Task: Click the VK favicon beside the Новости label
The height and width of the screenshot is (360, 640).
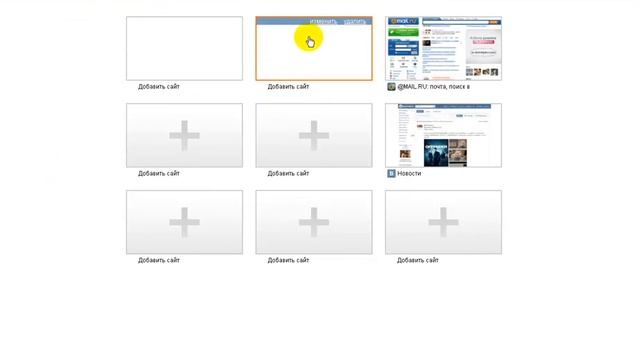Action: tap(391, 173)
